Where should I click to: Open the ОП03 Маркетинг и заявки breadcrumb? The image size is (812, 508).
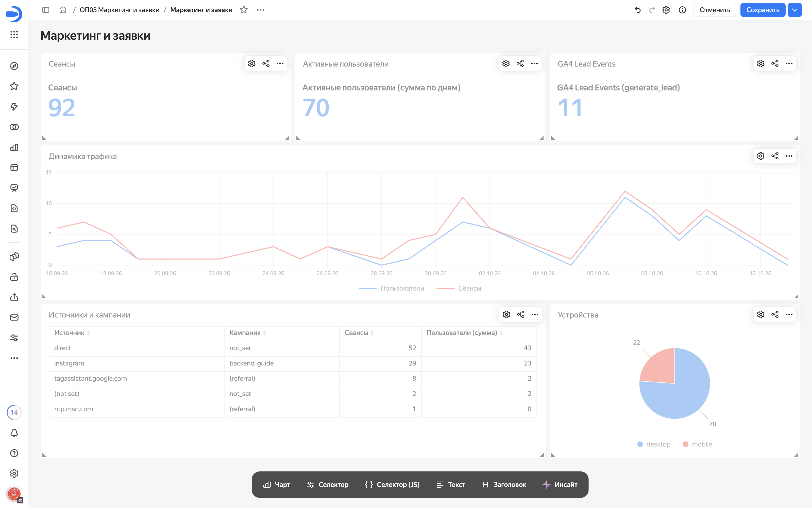(x=120, y=10)
